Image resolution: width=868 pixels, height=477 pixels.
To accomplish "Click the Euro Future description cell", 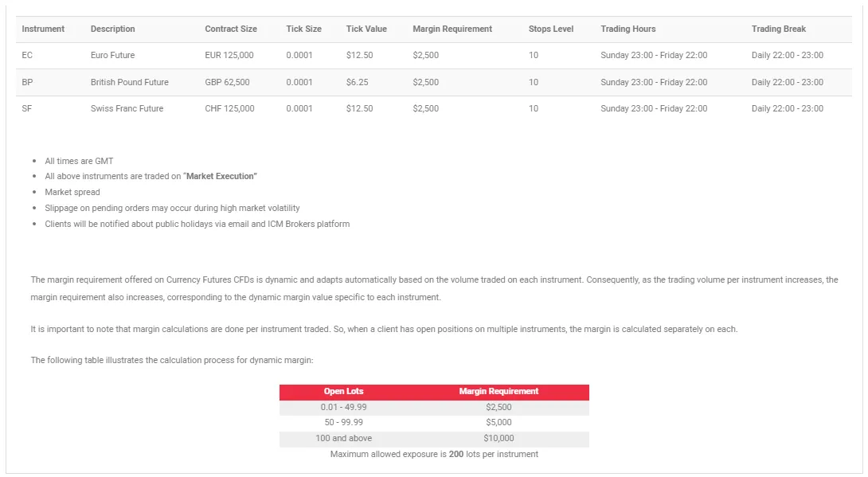I will (x=112, y=56).
